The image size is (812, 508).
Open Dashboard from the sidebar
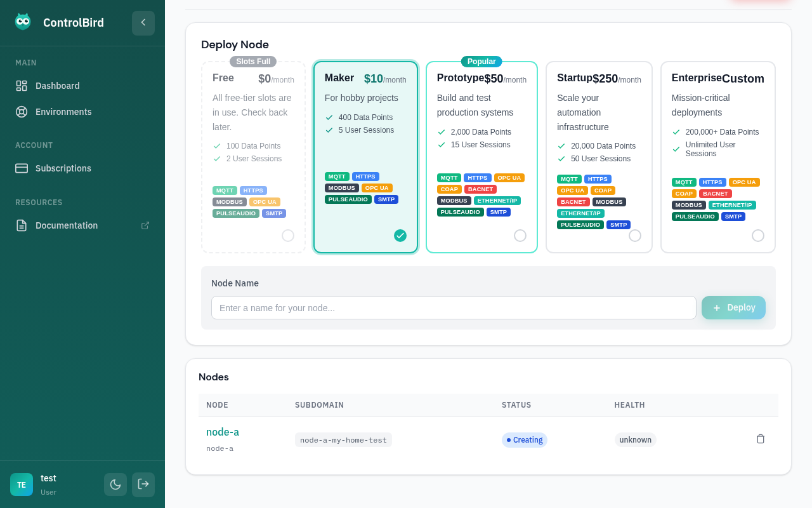tap(82, 86)
